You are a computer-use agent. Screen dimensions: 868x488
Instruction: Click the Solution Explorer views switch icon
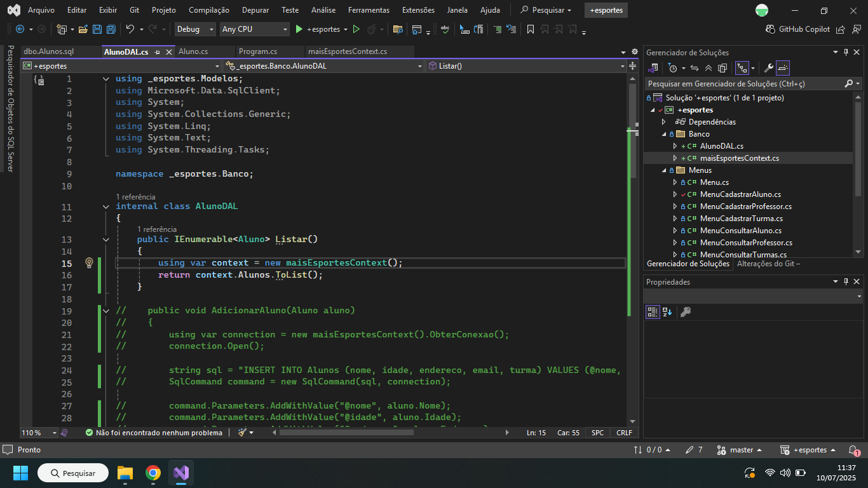point(654,68)
